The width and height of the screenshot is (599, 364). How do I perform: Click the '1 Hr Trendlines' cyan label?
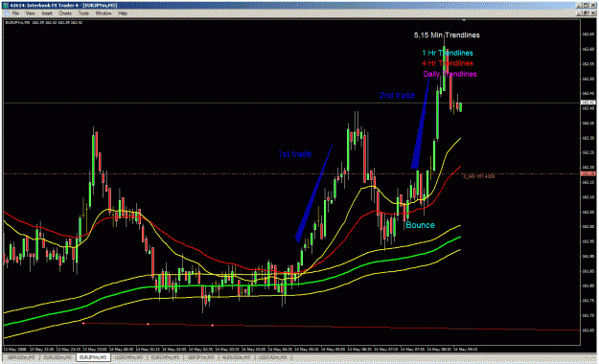pyautogui.click(x=448, y=53)
